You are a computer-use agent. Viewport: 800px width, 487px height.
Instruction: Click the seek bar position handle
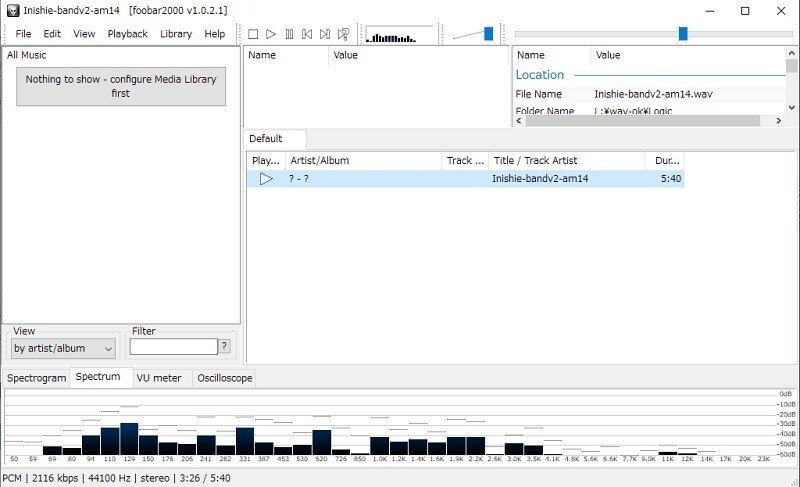coord(683,34)
